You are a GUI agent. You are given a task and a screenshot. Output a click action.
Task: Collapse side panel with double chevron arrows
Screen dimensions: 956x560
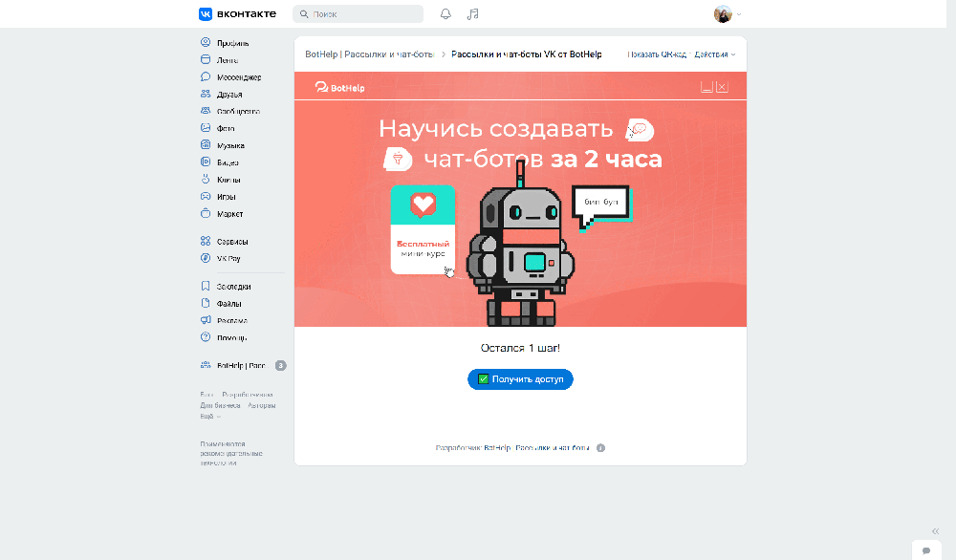935,531
